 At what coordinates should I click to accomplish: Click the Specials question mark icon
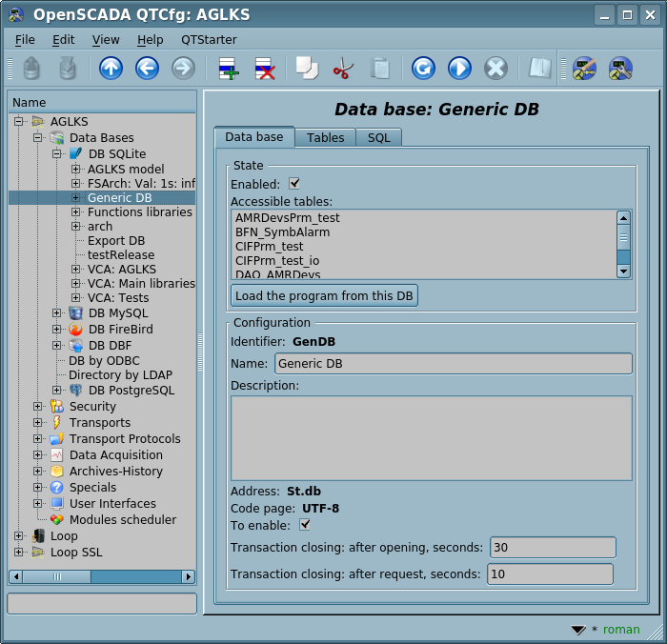56,487
